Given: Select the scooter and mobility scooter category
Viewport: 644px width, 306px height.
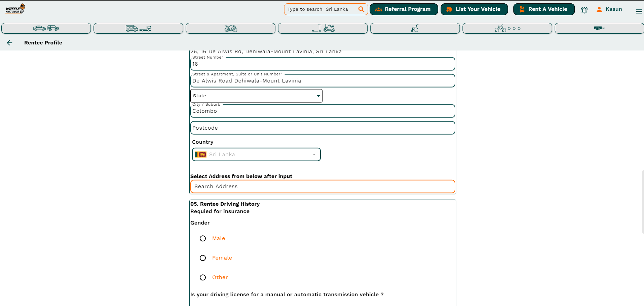Looking at the screenshot, I should click(323, 28).
